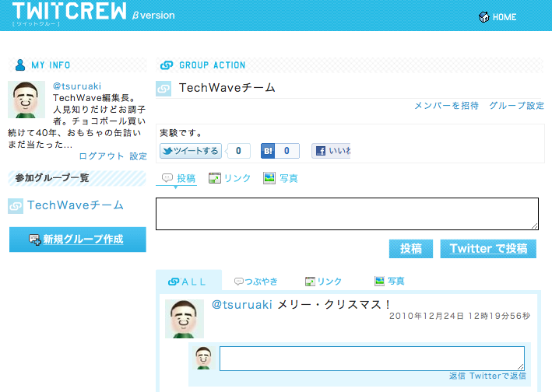
Task: Click the Twitterで返信 link
Action: tap(498, 376)
